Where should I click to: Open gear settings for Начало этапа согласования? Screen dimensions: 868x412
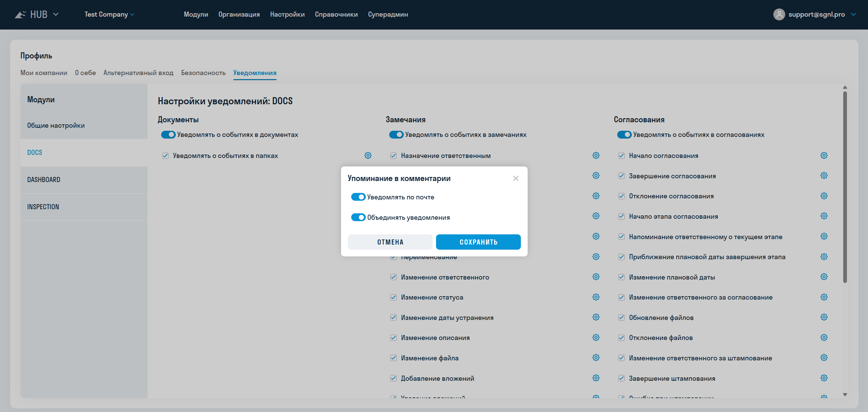tap(824, 216)
